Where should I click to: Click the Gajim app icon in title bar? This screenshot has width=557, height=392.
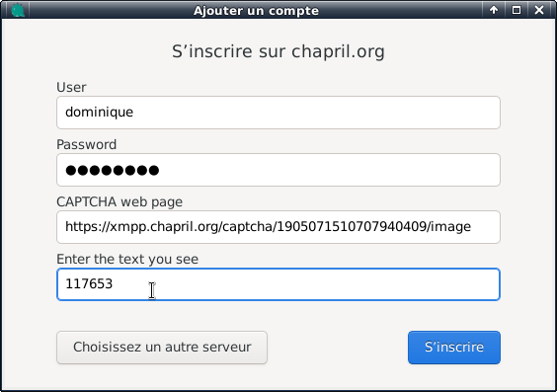pyautogui.click(x=18, y=10)
